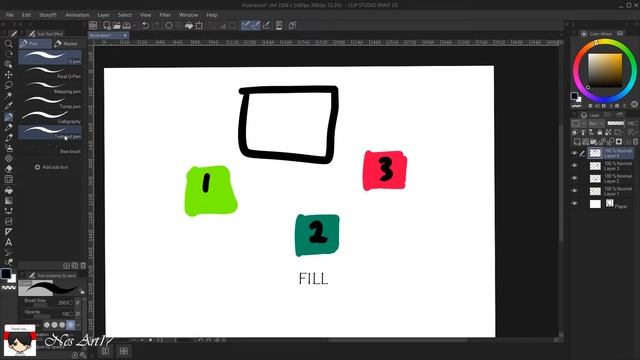The height and width of the screenshot is (360, 640).
Task: Click the Fill icon in command bar
Action: click(189, 25)
